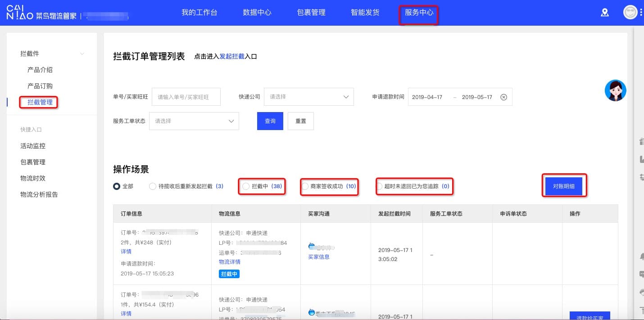Click the 发起拦截 link
The image size is (644, 320).
[231, 57]
